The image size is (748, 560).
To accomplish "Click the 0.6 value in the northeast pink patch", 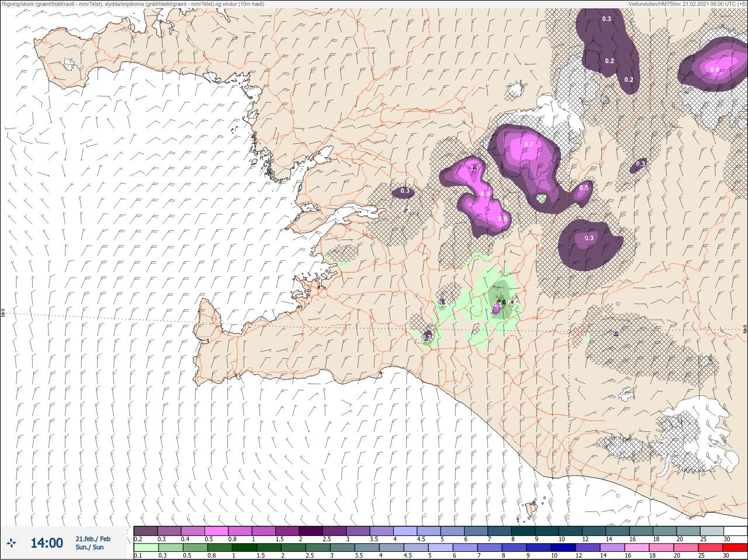I will [715, 70].
